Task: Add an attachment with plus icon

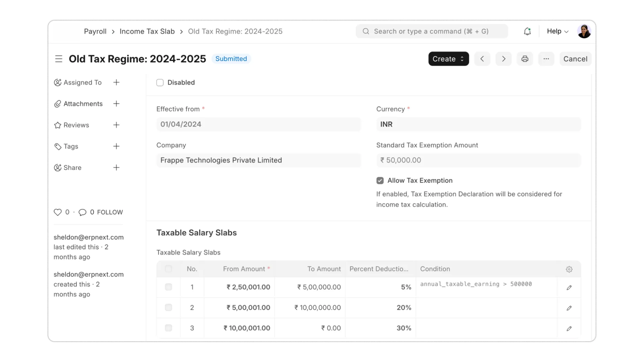Action: tap(116, 104)
